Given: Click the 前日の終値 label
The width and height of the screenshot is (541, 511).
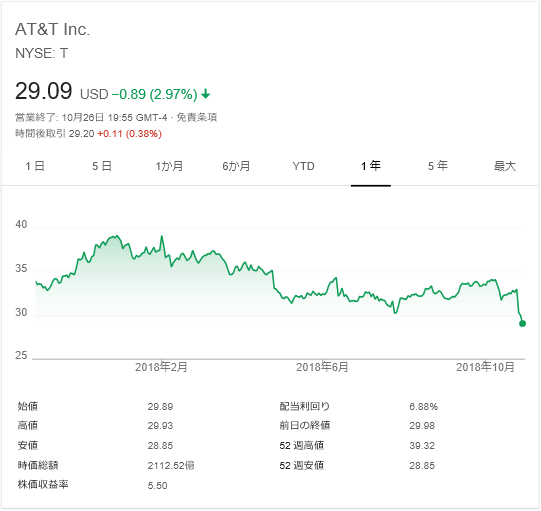Looking at the screenshot, I should pos(305,426).
